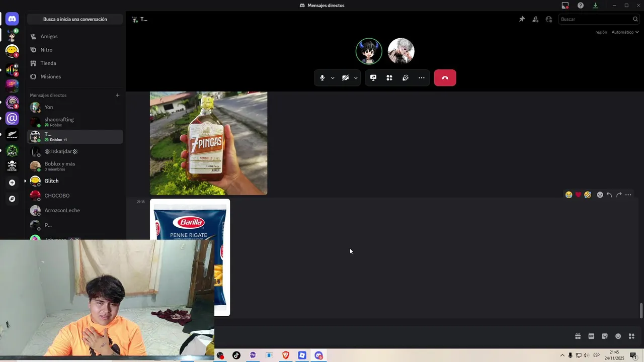Open apps launcher in chat bar

pyautogui.click(x=632, y=336)
